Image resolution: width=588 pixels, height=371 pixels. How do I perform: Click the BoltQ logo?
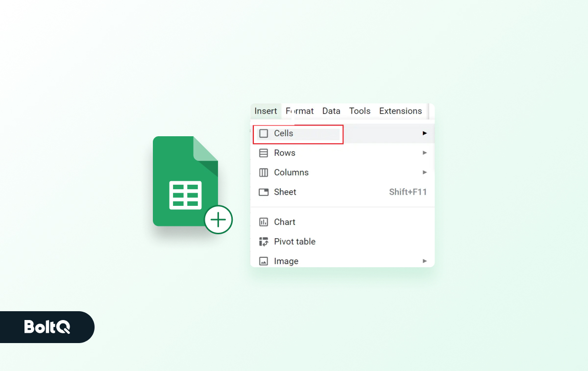[47, 327]
